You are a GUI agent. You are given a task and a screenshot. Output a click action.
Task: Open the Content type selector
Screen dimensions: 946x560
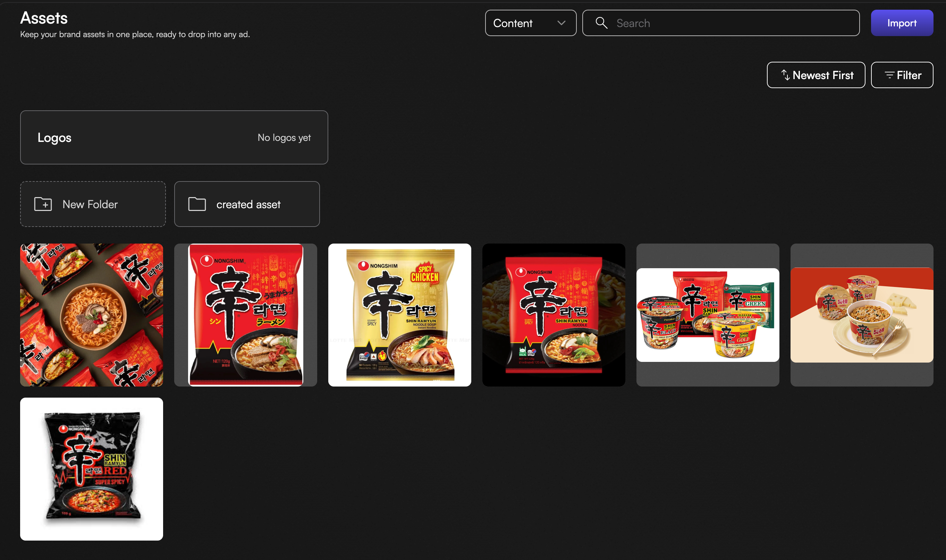coord(531,23)
